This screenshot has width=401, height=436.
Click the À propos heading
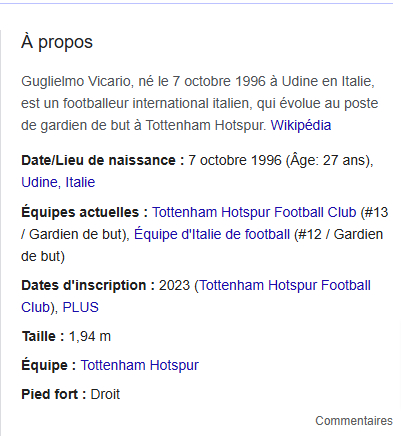point(57,42)
